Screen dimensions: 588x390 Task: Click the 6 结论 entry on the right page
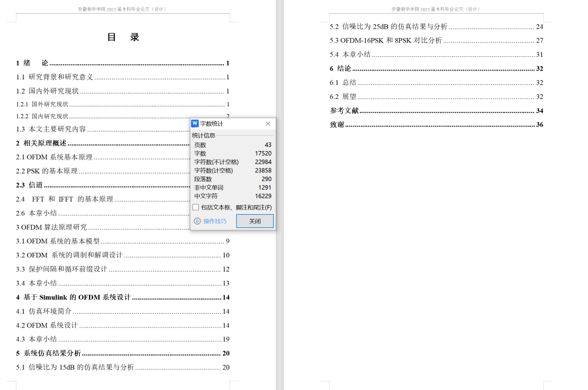point(340,68)
